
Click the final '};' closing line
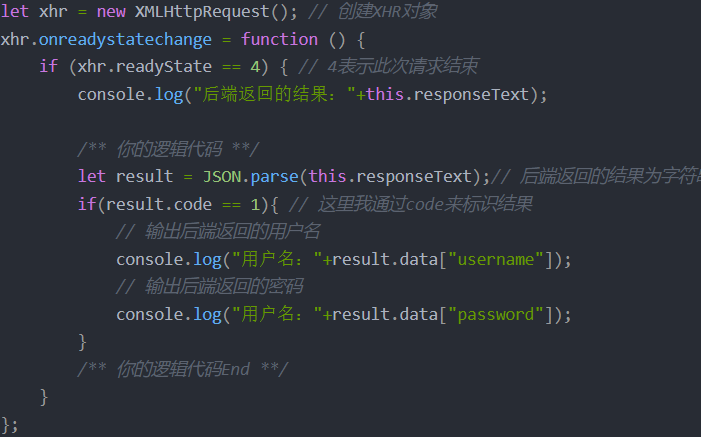[9, 424]
